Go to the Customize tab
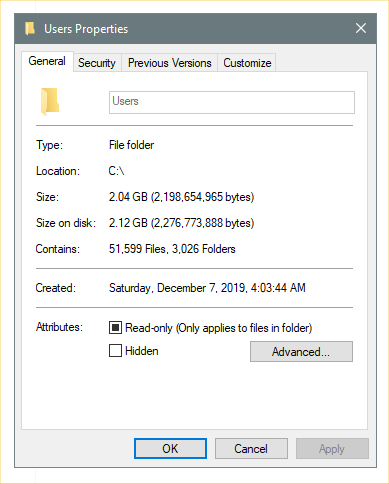This screenshot has height=484, width=389. (247, 63)
